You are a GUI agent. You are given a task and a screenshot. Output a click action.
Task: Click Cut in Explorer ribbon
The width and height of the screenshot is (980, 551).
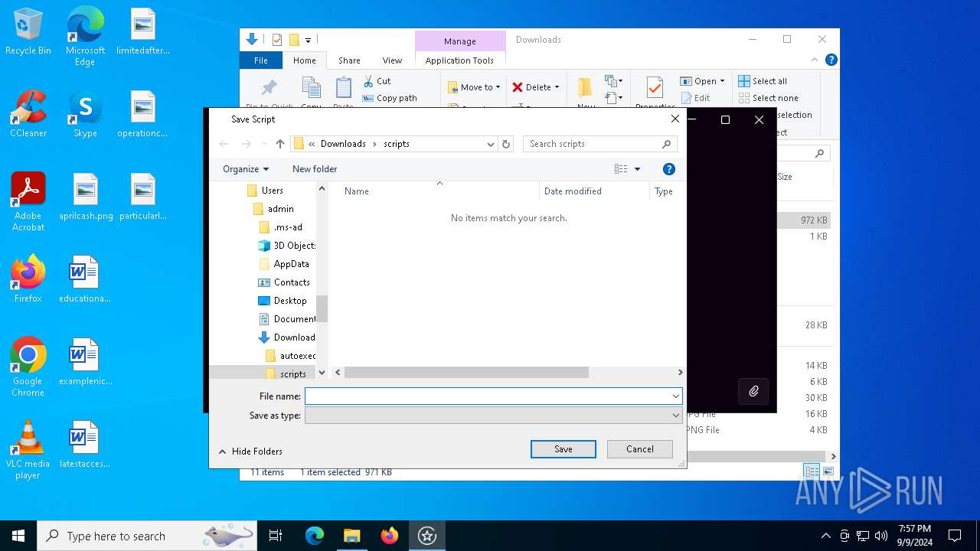click(x=377, y=81)
